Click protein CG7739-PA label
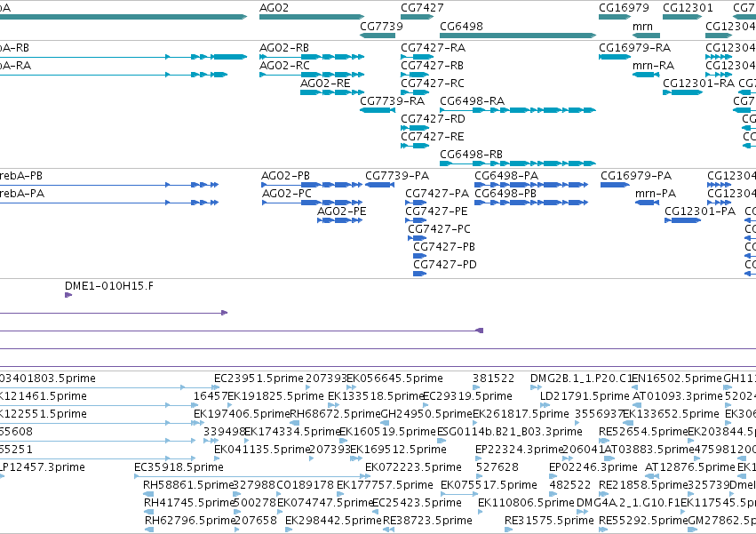The image size is (756, 534). click(x=397, y=176)
